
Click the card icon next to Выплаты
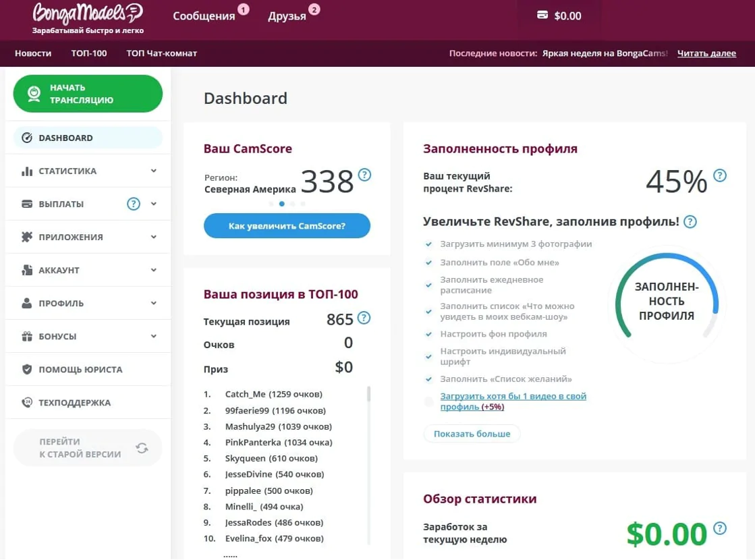(x=27, y=204)
